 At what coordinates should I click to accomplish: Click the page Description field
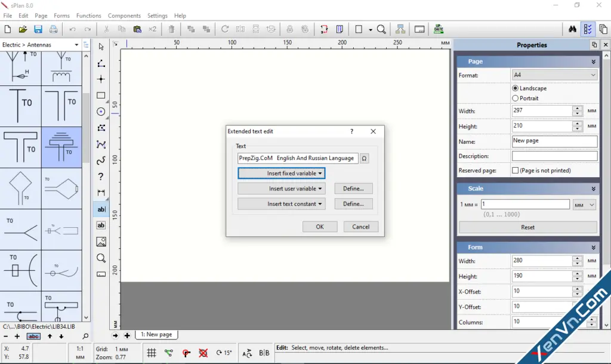coord(554,156)
